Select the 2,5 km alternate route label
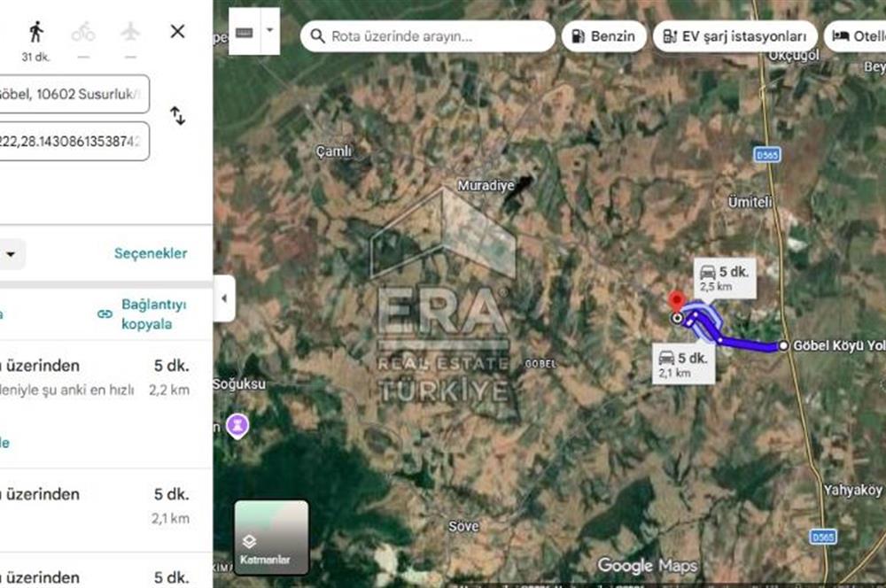 coord(724,278)
